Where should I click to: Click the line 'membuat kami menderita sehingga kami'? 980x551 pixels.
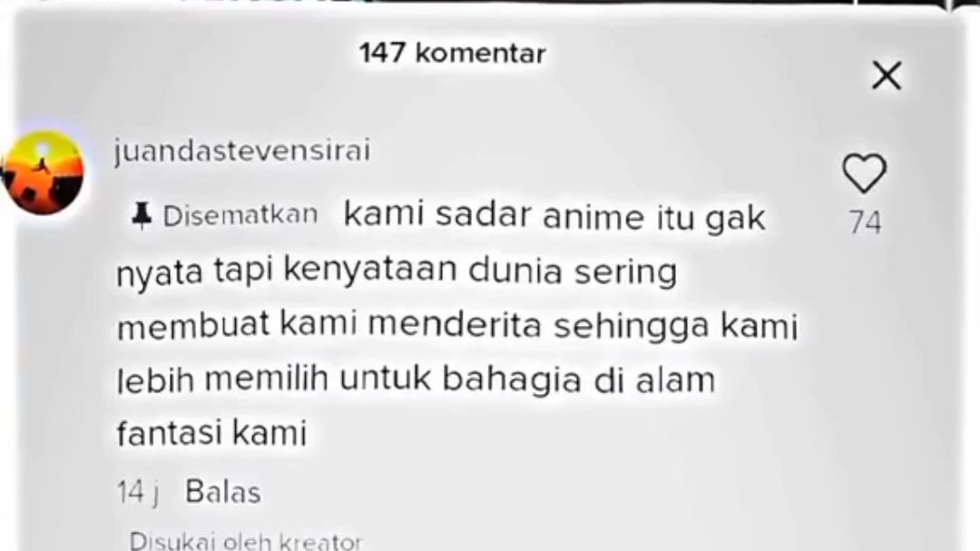click(457, 326)
